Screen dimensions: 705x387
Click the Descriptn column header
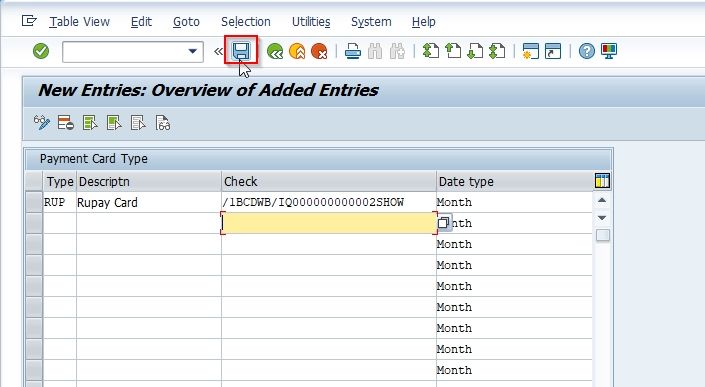click(149, 181)
